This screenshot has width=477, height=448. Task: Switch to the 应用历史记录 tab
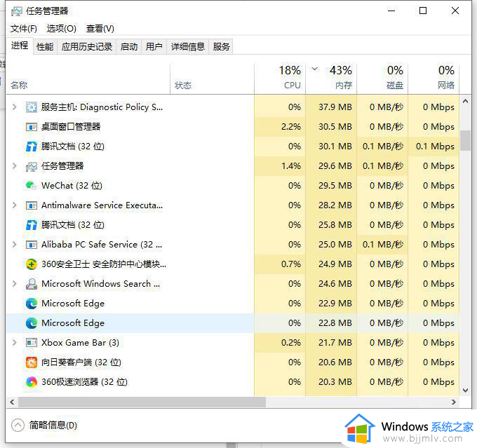(x=87, y=47)
